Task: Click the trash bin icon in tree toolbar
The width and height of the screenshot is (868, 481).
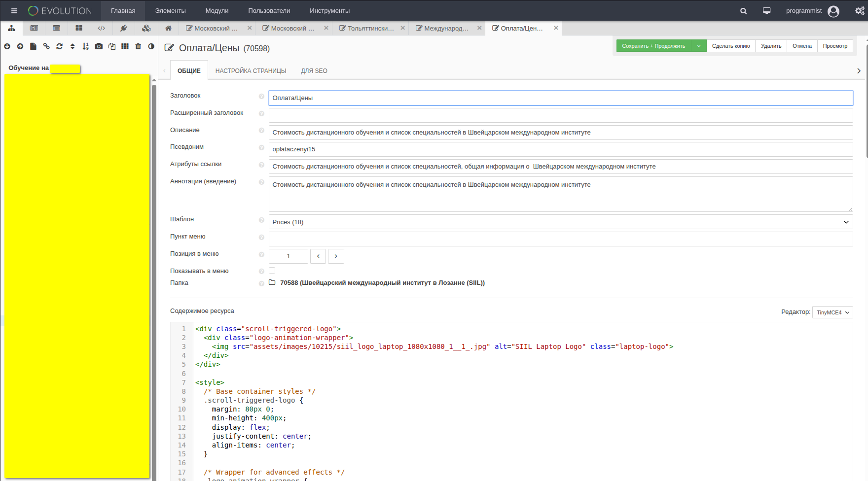Action: 138,46
